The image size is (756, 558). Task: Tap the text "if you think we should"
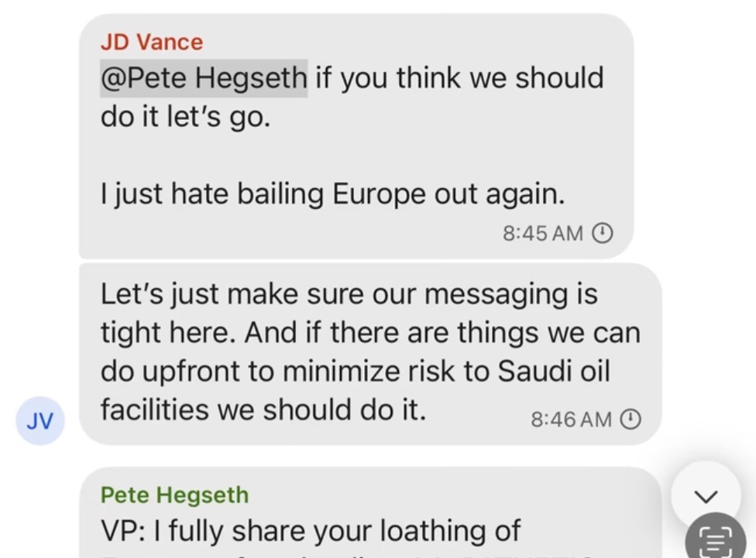click(x=459, y=77)
